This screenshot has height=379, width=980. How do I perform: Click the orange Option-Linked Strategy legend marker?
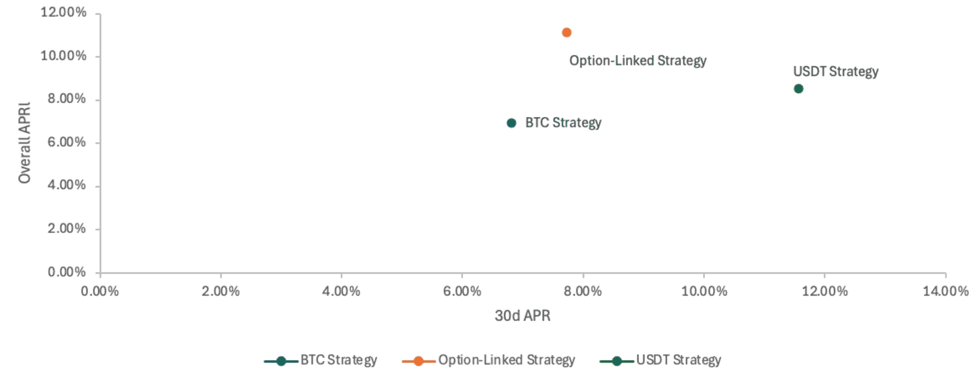pyautogui.click(x=418, y=361)
